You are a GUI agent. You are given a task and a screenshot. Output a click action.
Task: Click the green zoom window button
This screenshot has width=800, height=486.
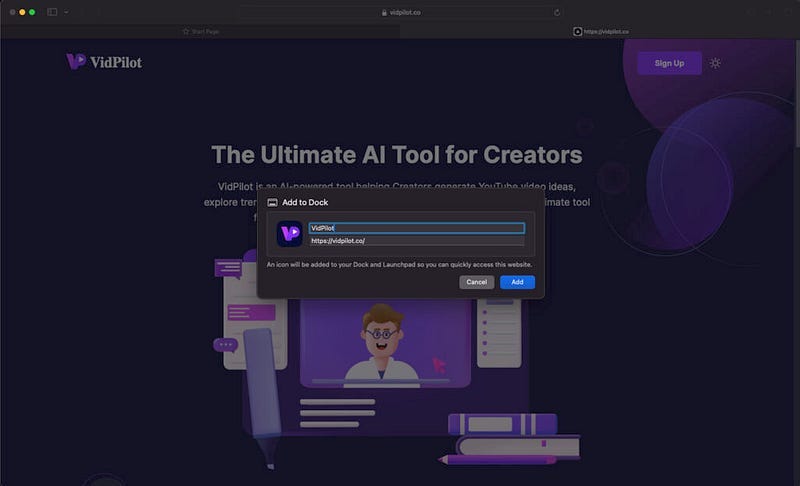pyautogui.click(x=32, y=12)
